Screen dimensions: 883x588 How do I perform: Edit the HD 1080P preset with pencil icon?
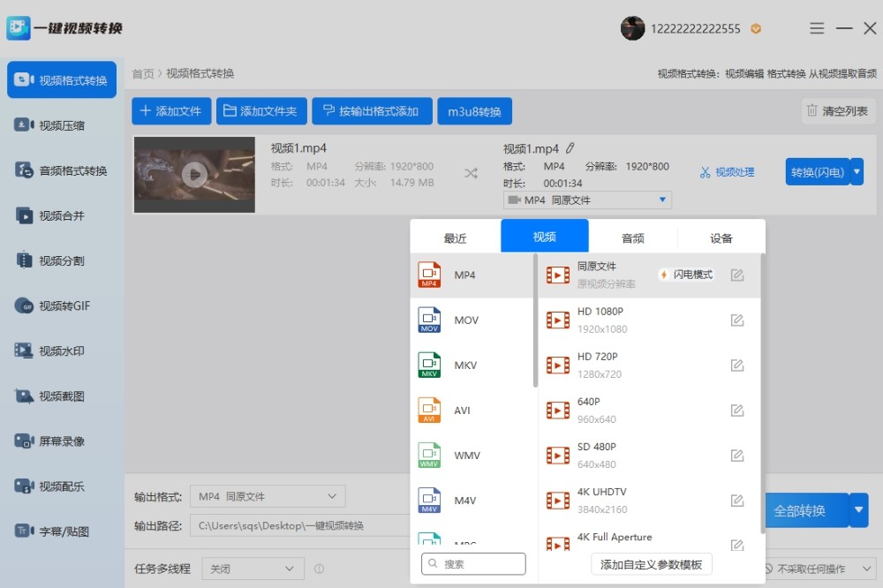click(x=737, y=320)
